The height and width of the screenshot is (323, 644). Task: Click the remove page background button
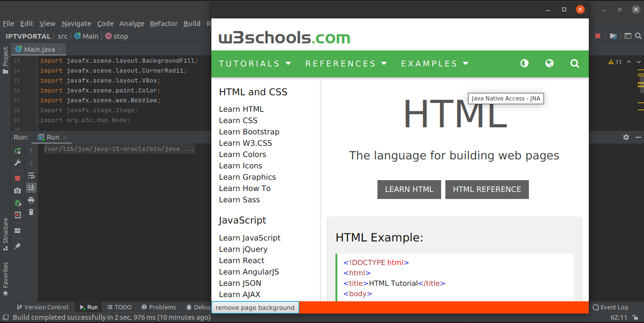[x=255, y=307]
